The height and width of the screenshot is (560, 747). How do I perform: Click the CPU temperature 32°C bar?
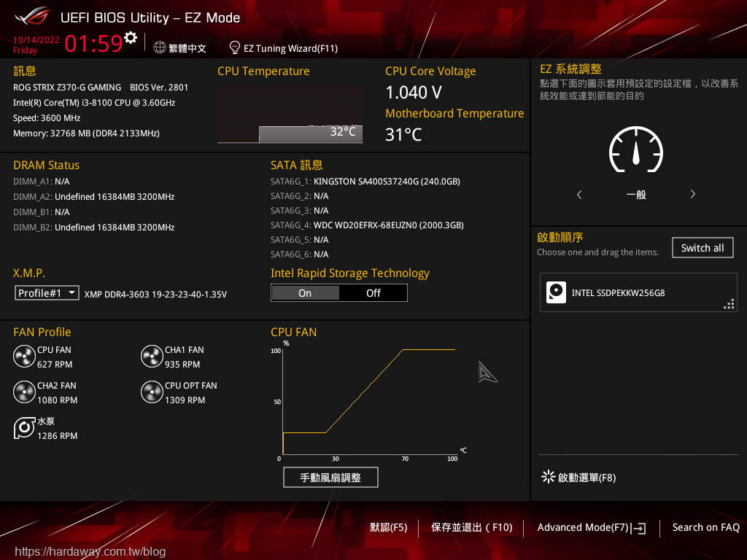(311, 134)
